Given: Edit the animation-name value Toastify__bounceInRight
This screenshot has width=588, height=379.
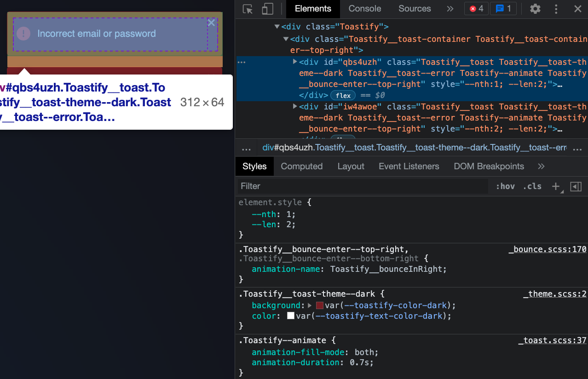Looking at the screenshot, I should pyautogui.click(x=386, y=269).
